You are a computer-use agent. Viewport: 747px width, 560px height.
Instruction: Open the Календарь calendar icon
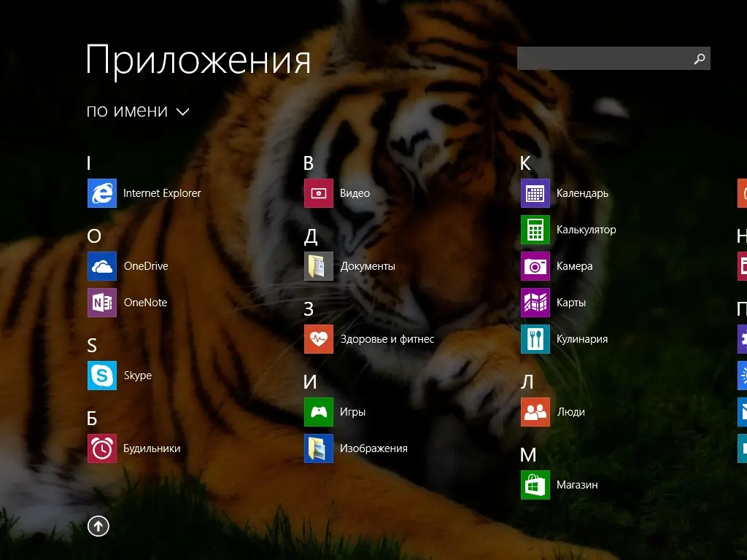coord(535,193)
